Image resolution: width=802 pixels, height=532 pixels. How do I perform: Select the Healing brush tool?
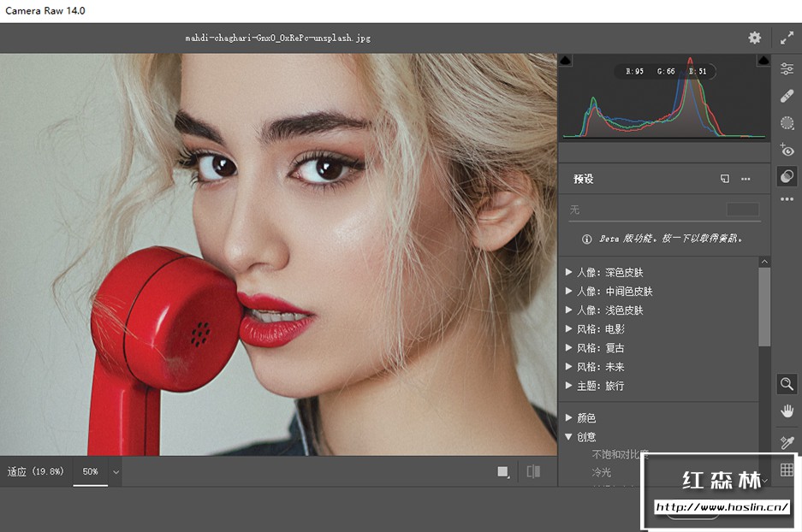787,96
